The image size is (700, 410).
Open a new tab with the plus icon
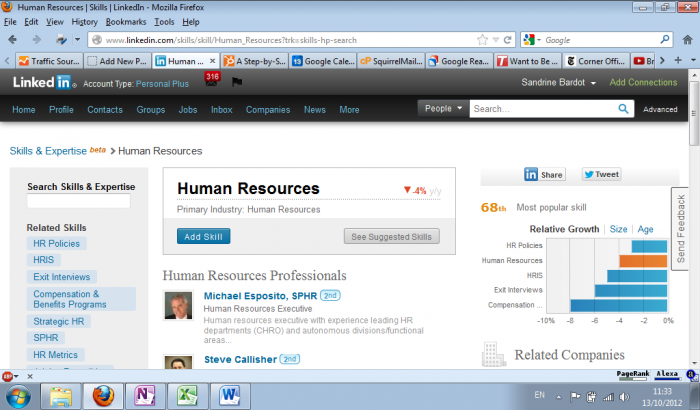(678, 60)
